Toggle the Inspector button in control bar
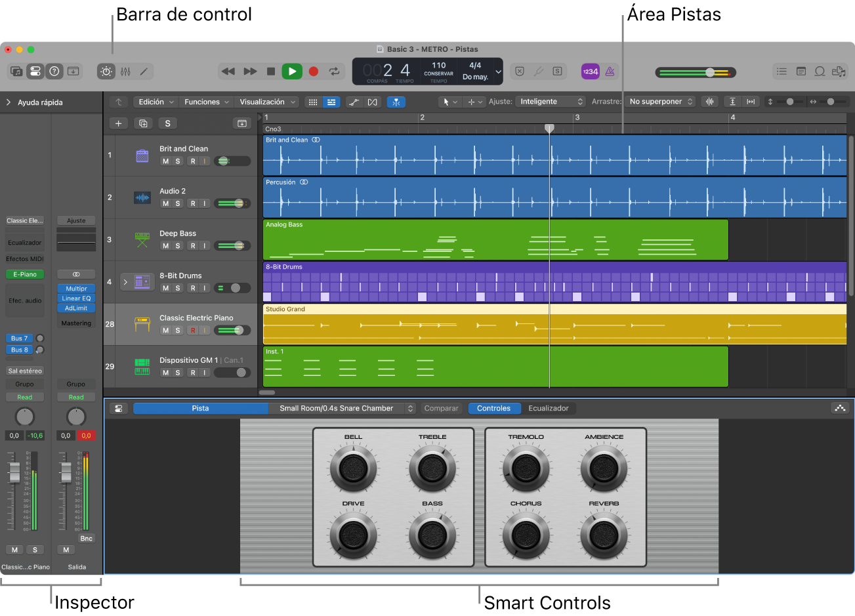 point(35,71)
